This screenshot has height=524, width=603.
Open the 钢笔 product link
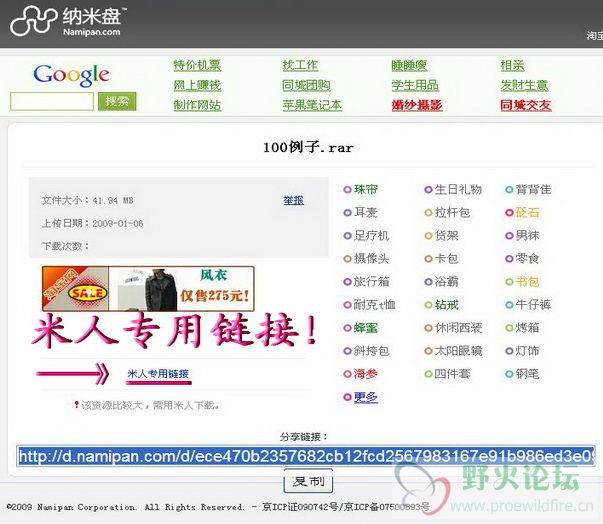[x=527, y=374]
